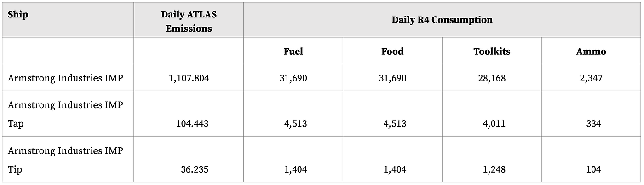The height and width of the screenshot is (185, 644).
Task: Click the 31,690 value under Fuel
Action: pos(293,78)
